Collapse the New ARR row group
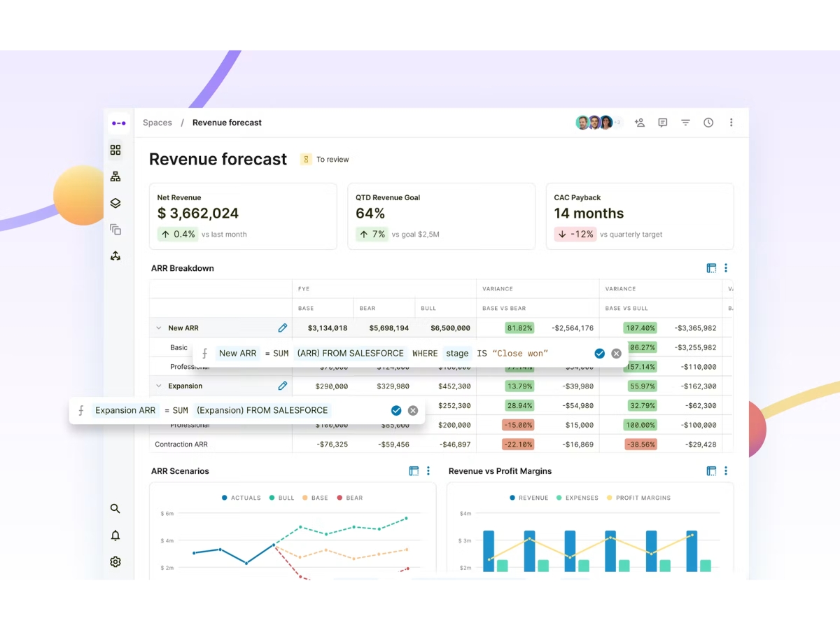This screenshot has height=630, width=840. [158, 328]
